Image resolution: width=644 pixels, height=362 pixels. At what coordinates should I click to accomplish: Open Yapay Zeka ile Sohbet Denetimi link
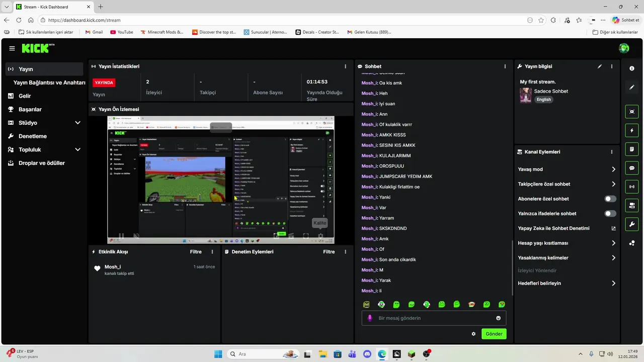567,228
